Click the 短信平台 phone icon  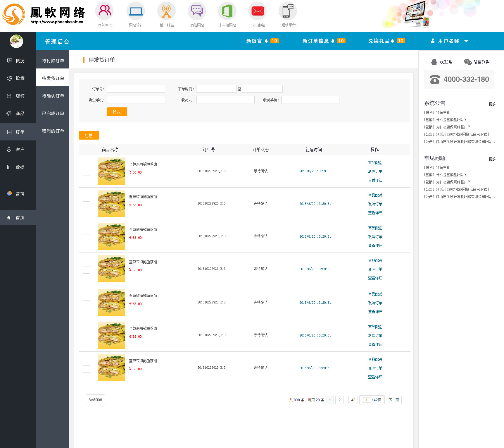[x=288, y=11]
